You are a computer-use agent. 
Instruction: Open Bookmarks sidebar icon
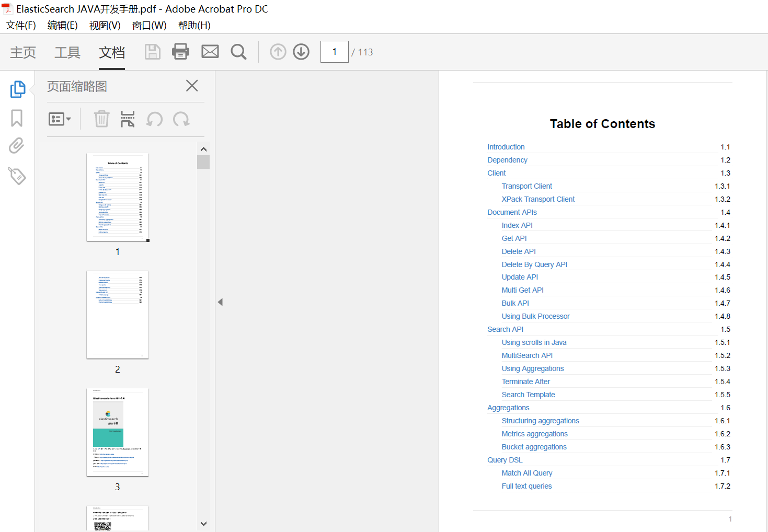pos(17,118)
